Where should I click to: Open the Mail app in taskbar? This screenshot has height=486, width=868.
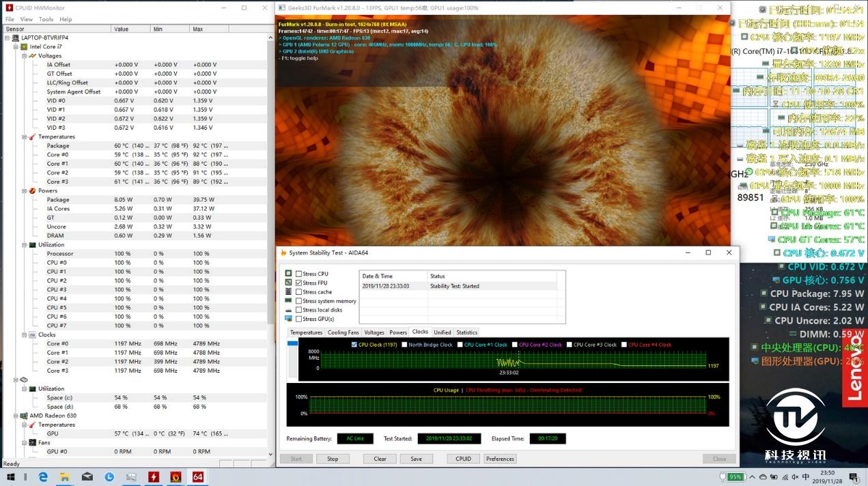pos(87,476)
